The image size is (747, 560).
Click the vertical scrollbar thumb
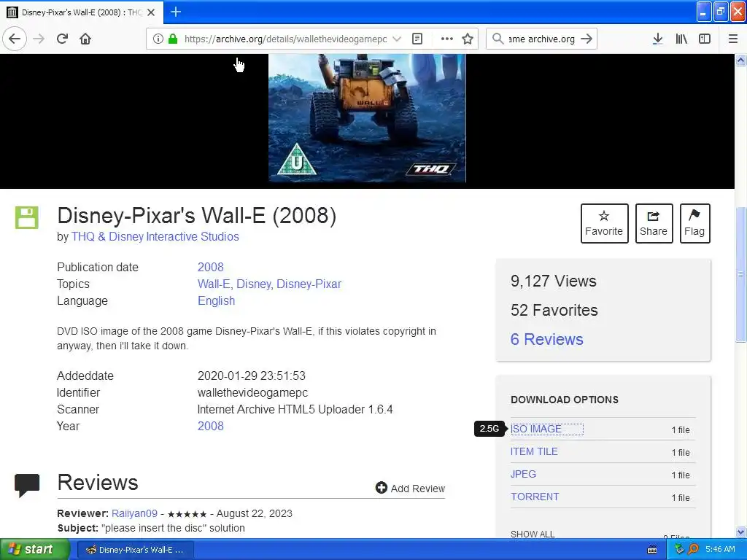(x=740, y=274)
